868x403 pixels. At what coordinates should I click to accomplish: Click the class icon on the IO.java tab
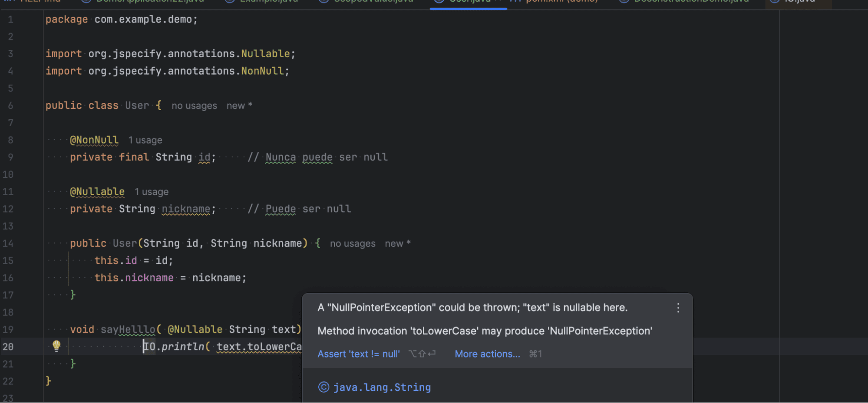[774, 1]
